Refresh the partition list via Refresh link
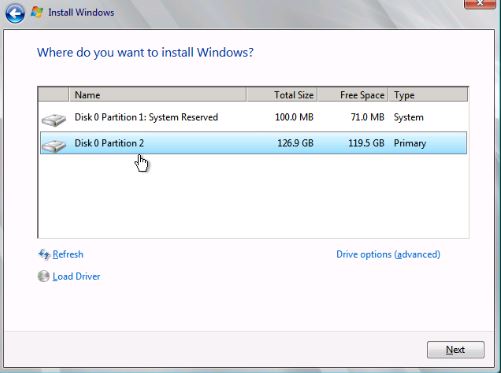The width and height of the screenshot is (501, 373). point(68,254)
